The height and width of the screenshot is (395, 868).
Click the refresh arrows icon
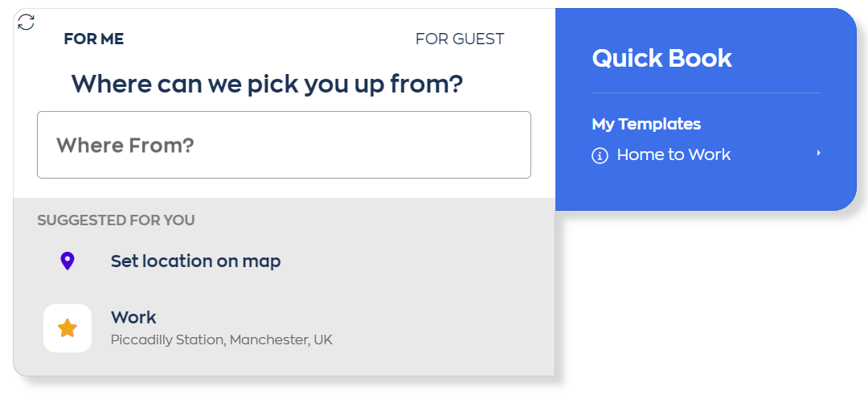(26, 23)
